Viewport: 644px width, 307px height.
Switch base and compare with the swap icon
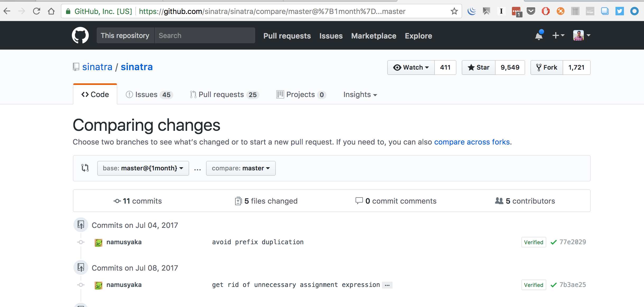85,168
